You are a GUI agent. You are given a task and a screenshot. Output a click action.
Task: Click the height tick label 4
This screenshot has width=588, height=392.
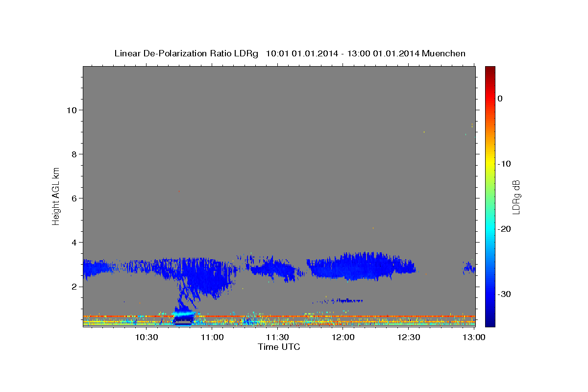(x=74, y=242)
